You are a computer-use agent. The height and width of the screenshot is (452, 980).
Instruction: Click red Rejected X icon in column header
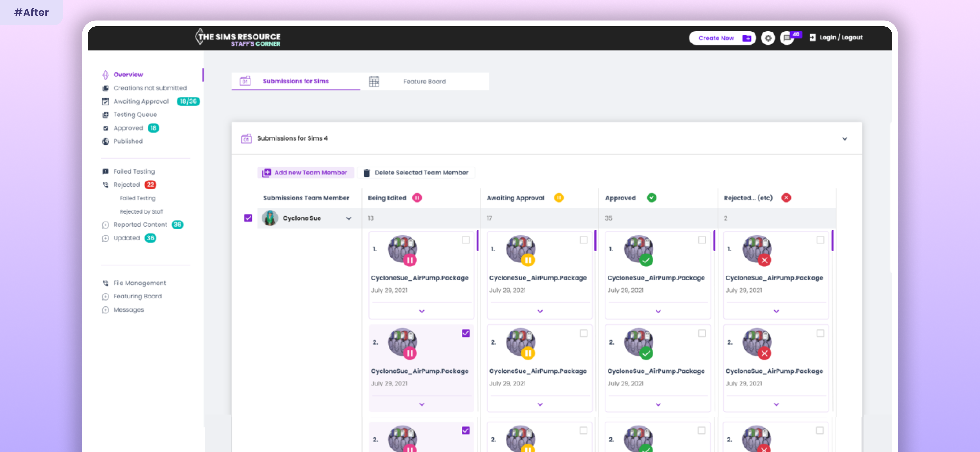coord(786,198)
